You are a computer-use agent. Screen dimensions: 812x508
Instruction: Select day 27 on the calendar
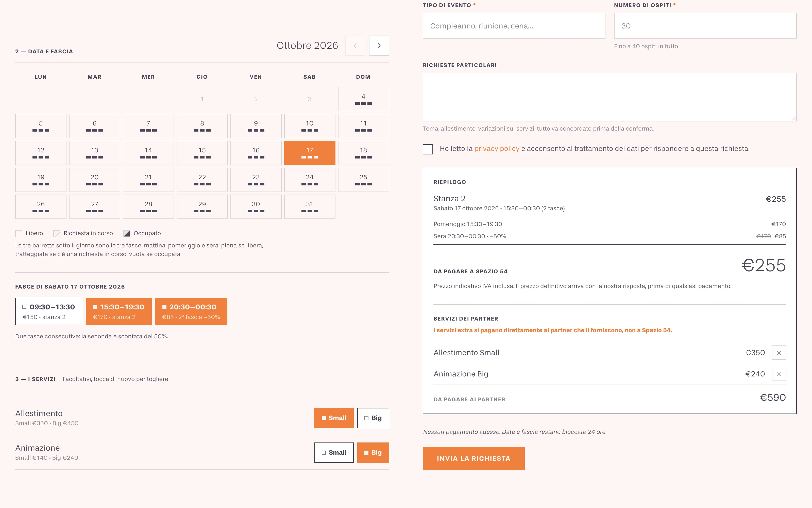point(95,207)
